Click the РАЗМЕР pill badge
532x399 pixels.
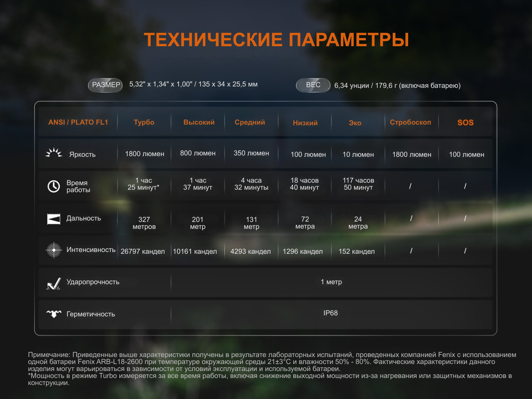[x=105, y=85]
